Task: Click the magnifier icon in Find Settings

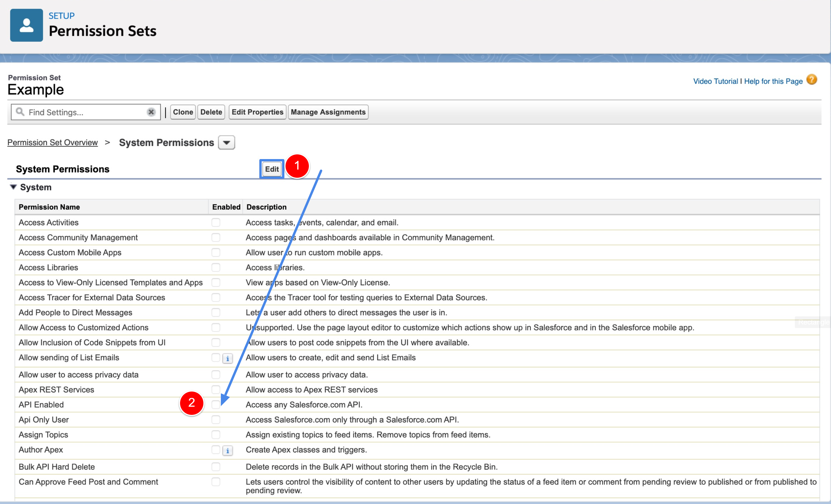Action: tap(20, 112)
